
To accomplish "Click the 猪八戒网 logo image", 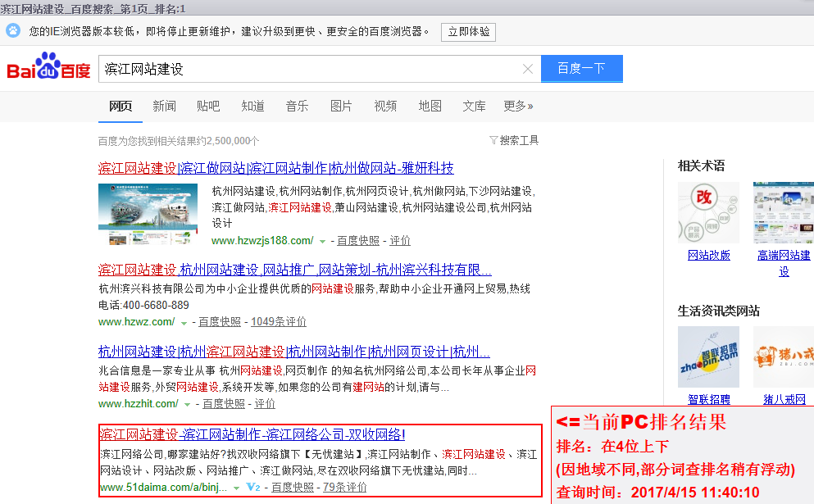I will 783,356.
